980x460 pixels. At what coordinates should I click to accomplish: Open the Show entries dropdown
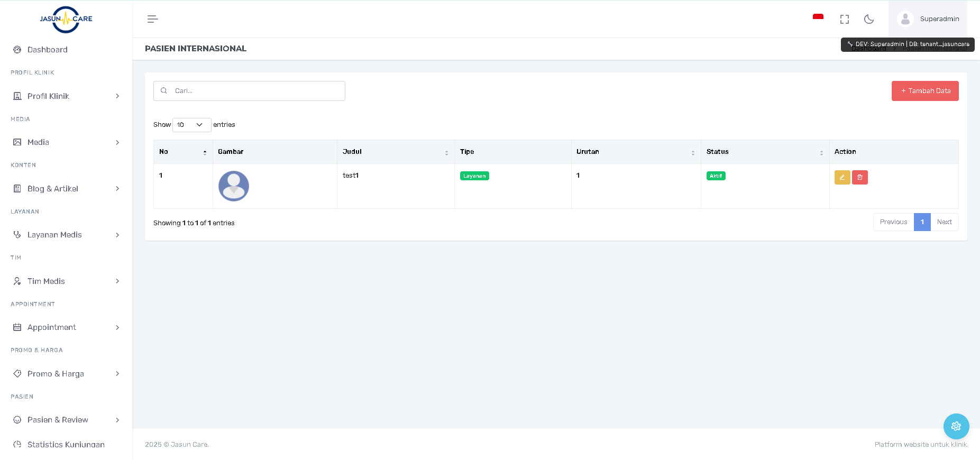click(191, 125)
